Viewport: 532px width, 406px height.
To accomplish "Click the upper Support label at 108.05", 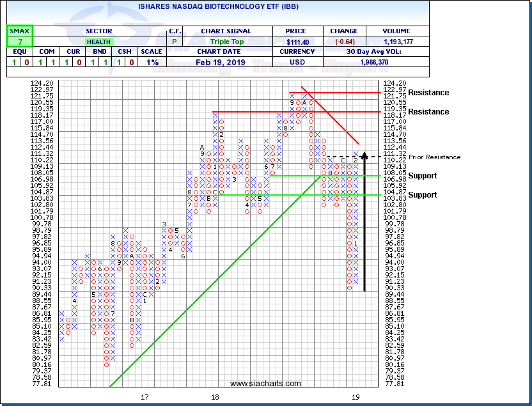I will click(423, 176).
